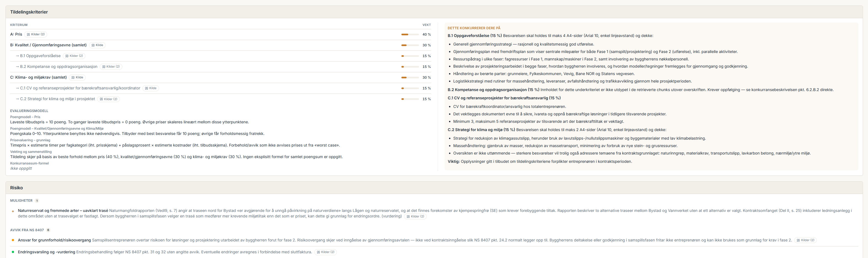Screen dimensions: 868x258
Task: Select → C.2 Strategi for klima og miljø i prosjektet
Action: (x=55, y=99)
